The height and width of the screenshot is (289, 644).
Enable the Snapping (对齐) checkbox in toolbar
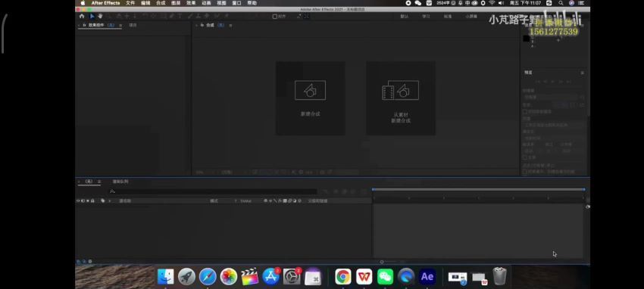pos(275,17)
